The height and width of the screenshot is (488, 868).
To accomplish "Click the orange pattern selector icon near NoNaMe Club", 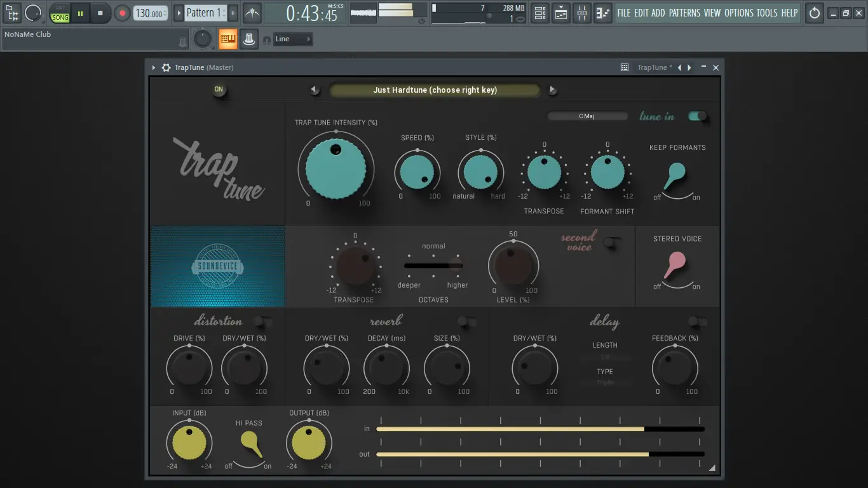I will pos(227,39).
